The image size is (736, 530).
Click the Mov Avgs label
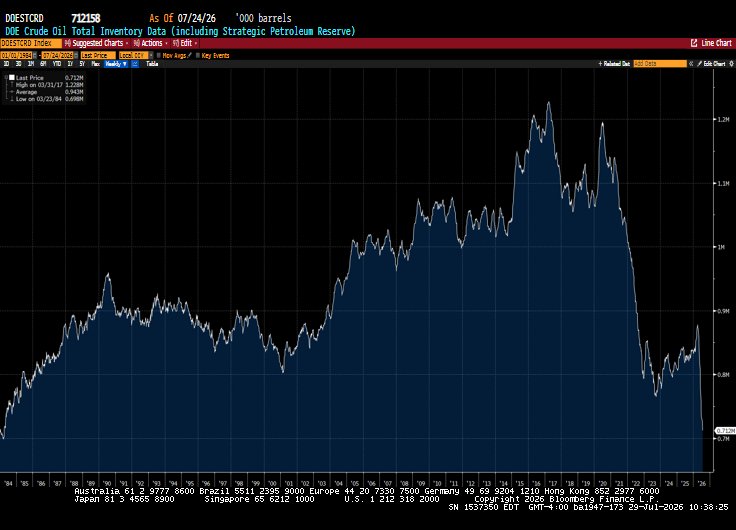click(174, 55)
